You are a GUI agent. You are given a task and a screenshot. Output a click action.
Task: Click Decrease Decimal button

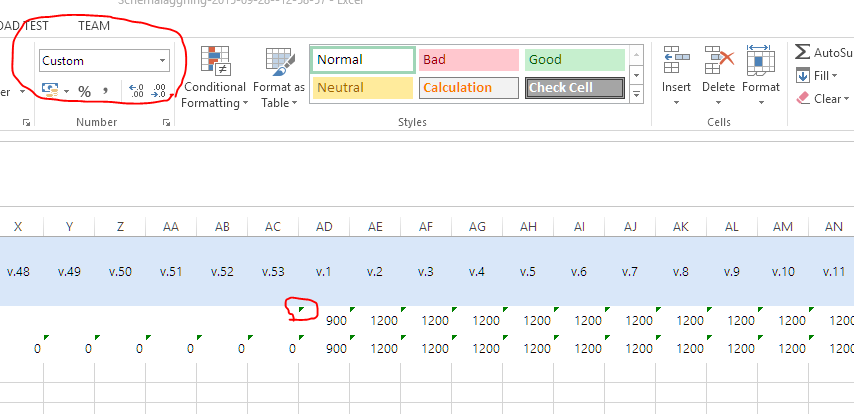tap(159, 91)
